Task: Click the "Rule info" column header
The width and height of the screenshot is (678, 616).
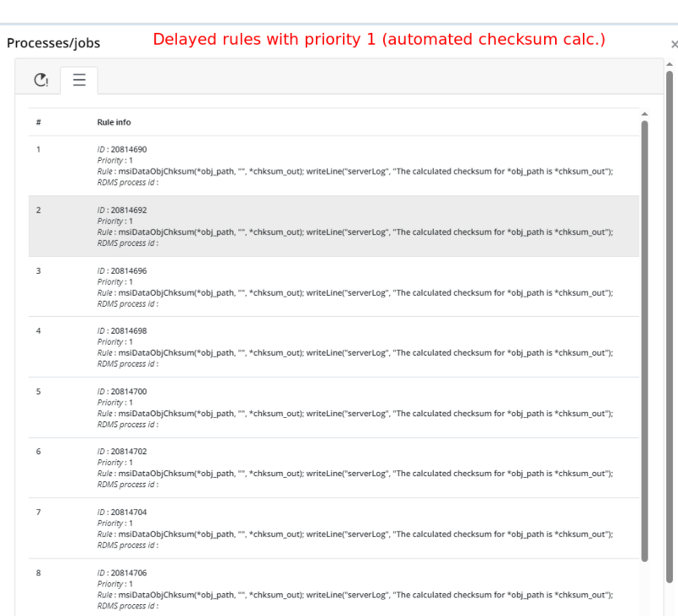Action: coord(114,123)
